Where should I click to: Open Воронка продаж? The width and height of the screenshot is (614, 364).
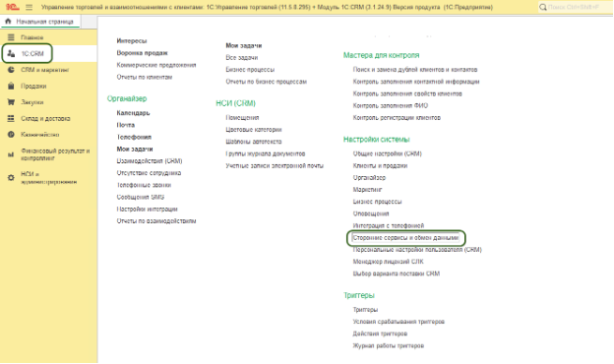tap(142, 53)
